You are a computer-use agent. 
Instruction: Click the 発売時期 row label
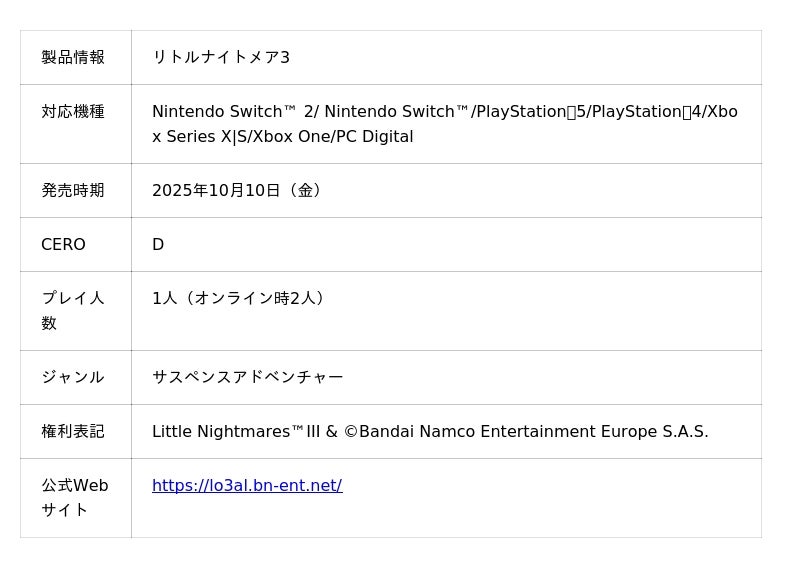[73, 191]
